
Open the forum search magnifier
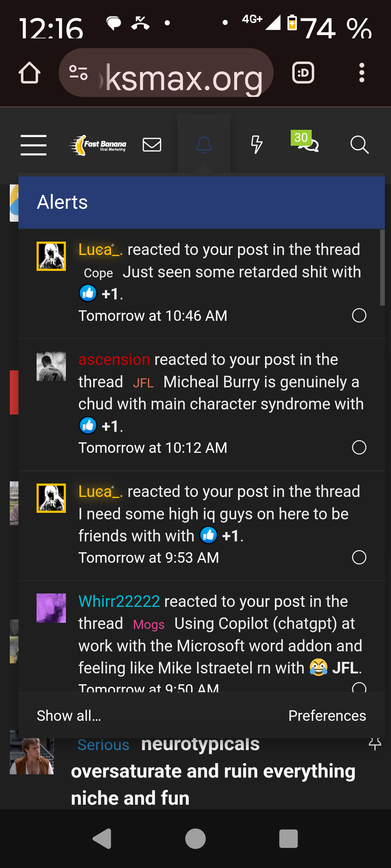(x=360, y=145)
